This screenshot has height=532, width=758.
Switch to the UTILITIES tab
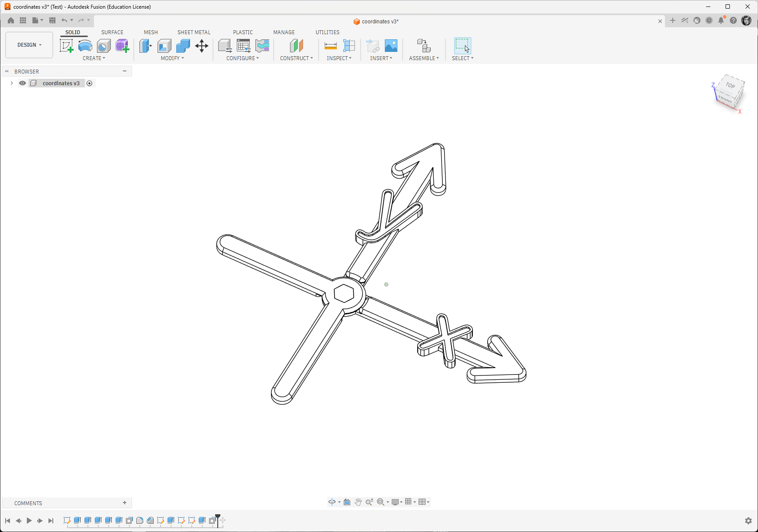[327, 32]
